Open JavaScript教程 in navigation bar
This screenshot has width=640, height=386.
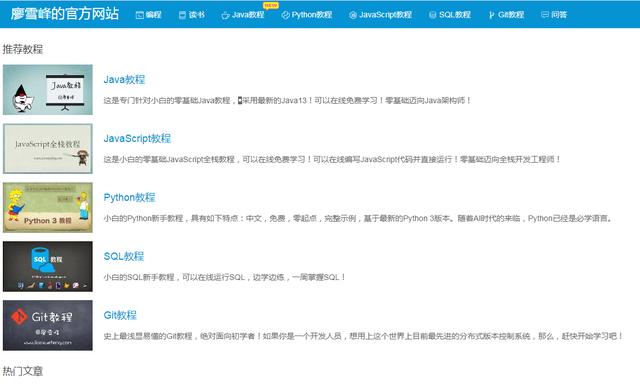[385, 15]
